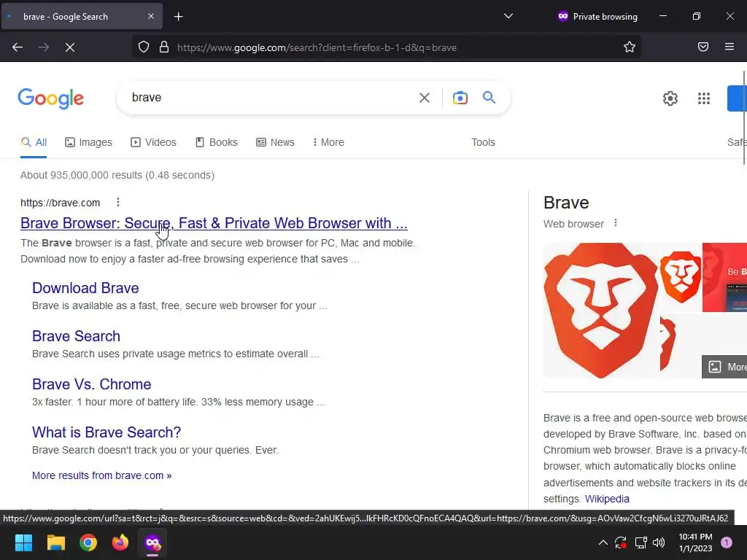
Task: Switch to News results tab
Action: coord(275,142)
